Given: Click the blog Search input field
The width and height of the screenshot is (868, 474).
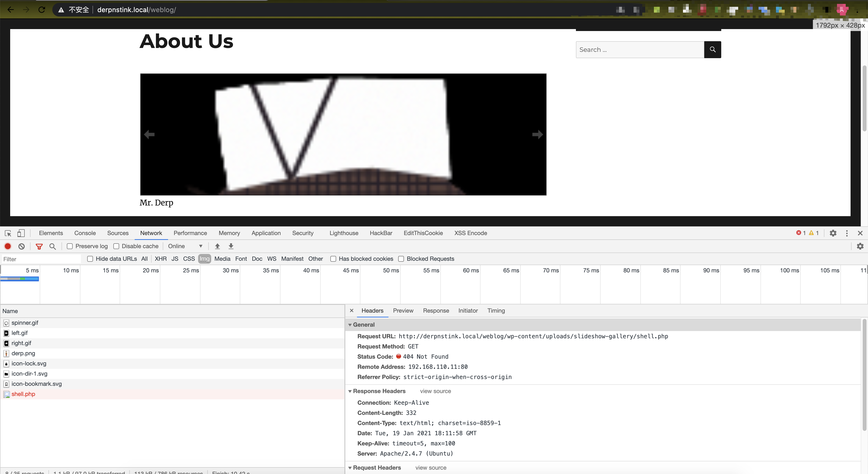Looking at the screenshot, I should tap(640, 50).
